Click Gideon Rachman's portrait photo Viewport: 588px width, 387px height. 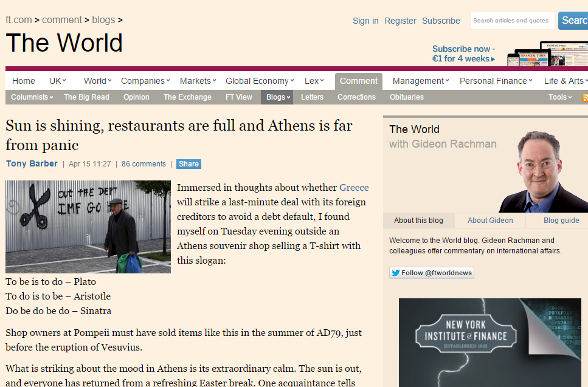coord(543,171)
